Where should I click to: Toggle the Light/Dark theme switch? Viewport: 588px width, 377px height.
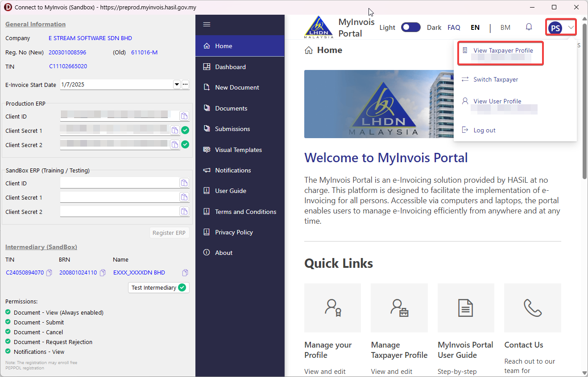pyautogui.click(x=410, y=27)
